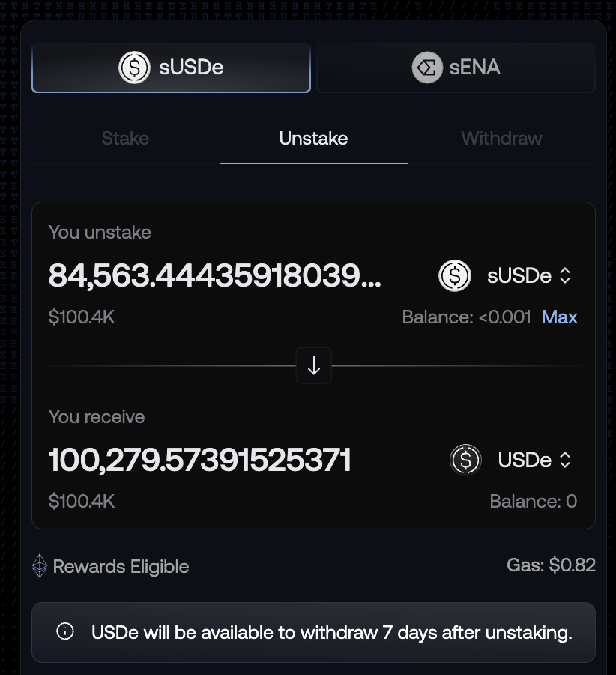Click the Ethereum Rewards Eligible icon
Viewport: 616px width, 675px height.
[40, 566]
